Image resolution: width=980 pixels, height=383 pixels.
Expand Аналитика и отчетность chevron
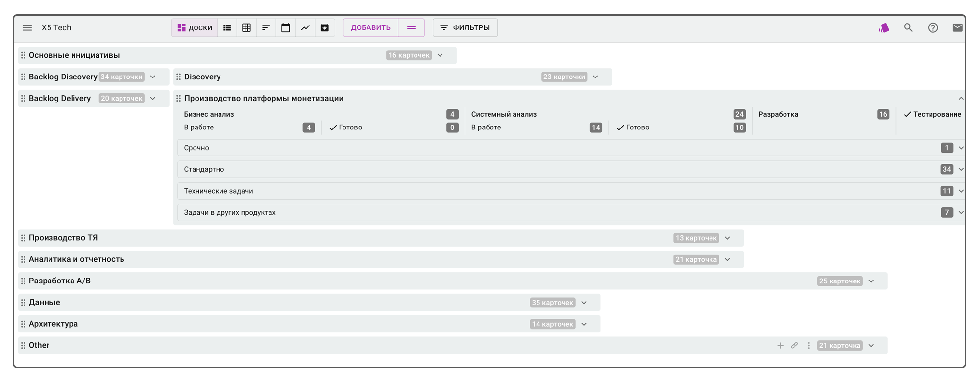[727, 260]
